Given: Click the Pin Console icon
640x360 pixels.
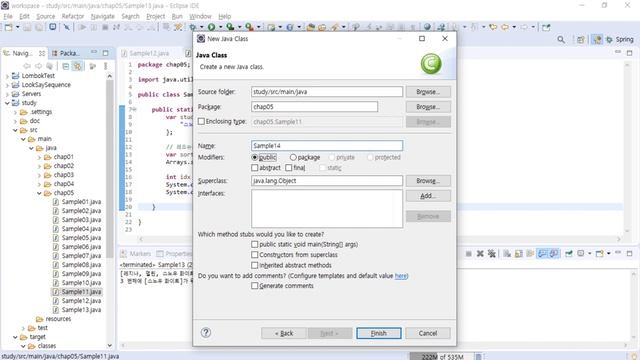Looking at the screenshot, I should click(x=569, y=253).
